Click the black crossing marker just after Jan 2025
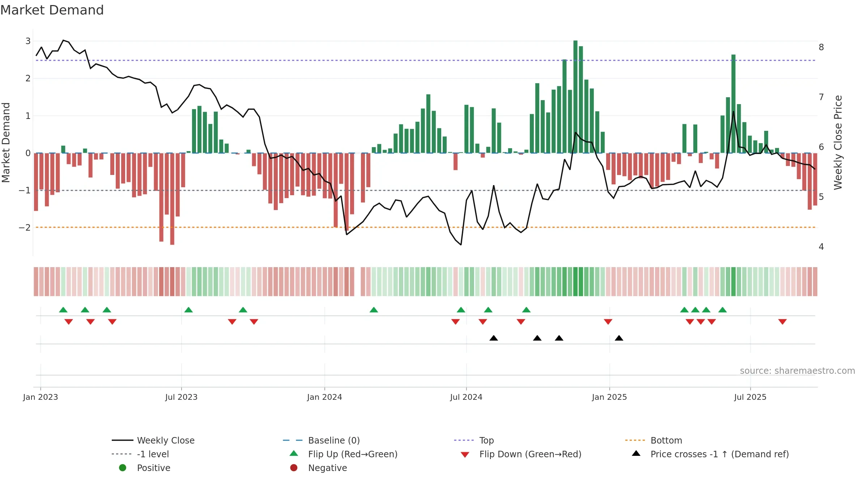Viewport: 868px width, 488px height. [x=619, y=338]
